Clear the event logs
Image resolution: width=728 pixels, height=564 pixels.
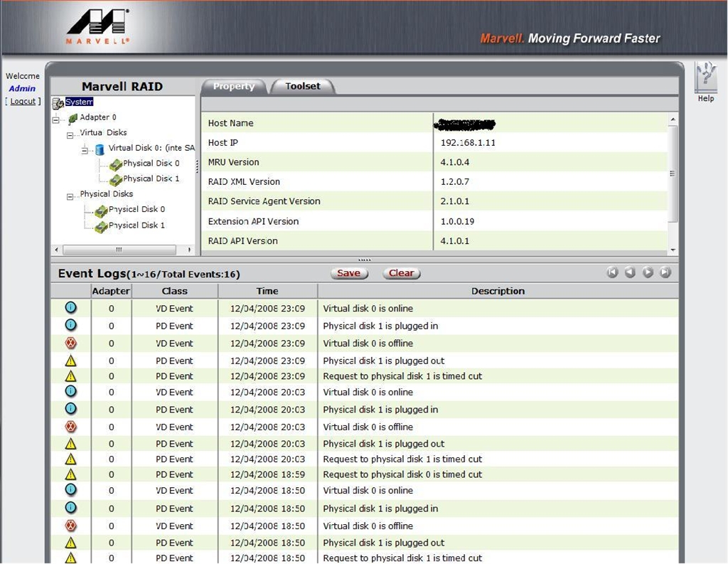pyautogui.click(x=401, y=273)
